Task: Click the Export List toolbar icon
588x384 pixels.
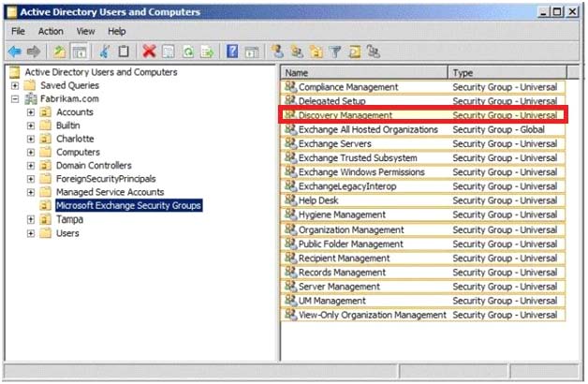Action: pyautogui.click(x=207, y=52)
